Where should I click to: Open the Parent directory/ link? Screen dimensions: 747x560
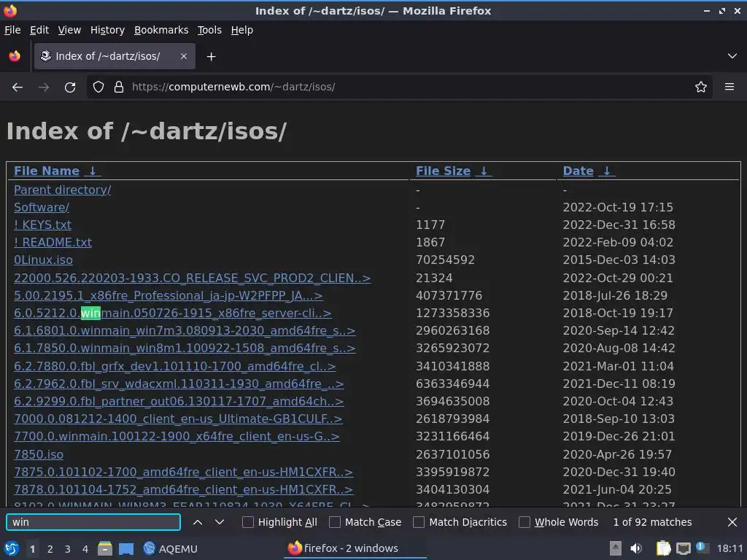63,190
